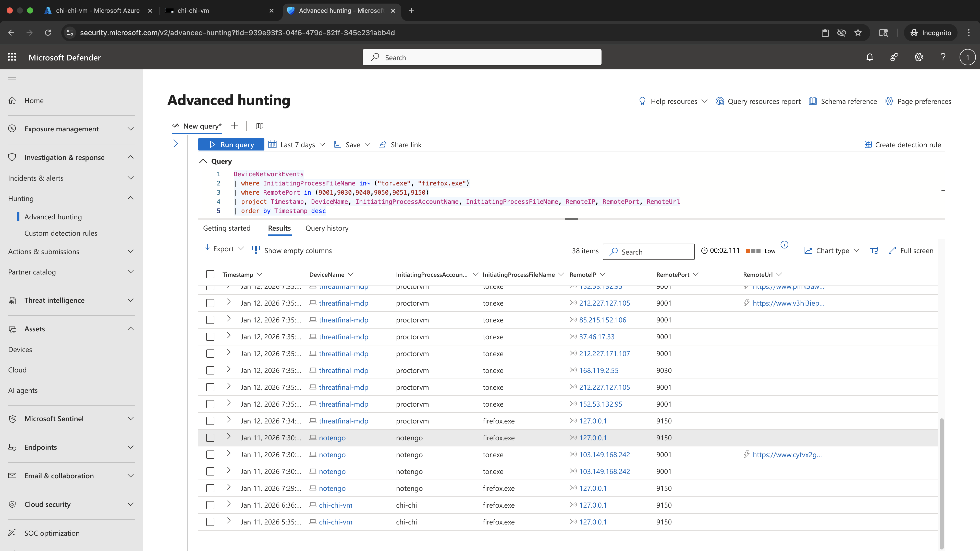
Task: Open Settings gear in Defender header
Action: 919,57
